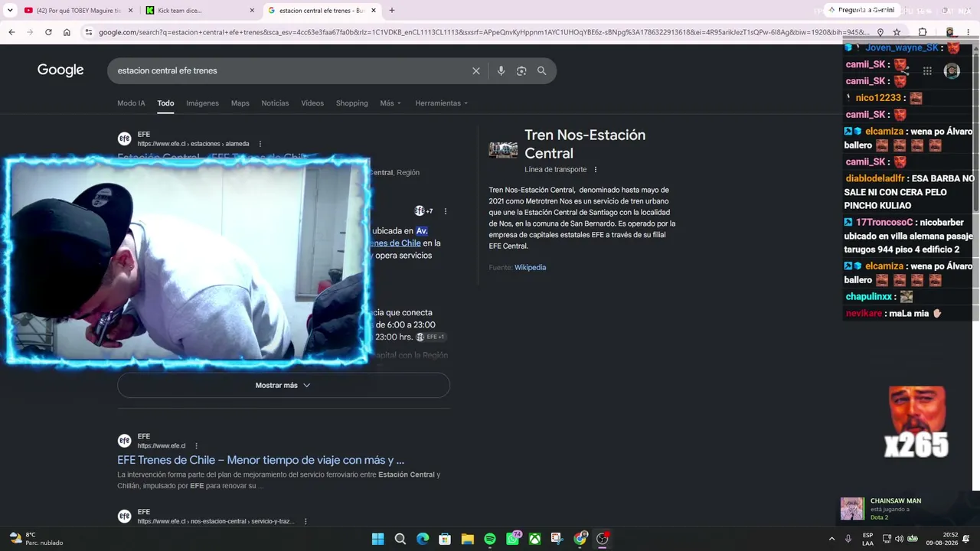View site information in the address bar
The image size is (980, 551).
89,32
